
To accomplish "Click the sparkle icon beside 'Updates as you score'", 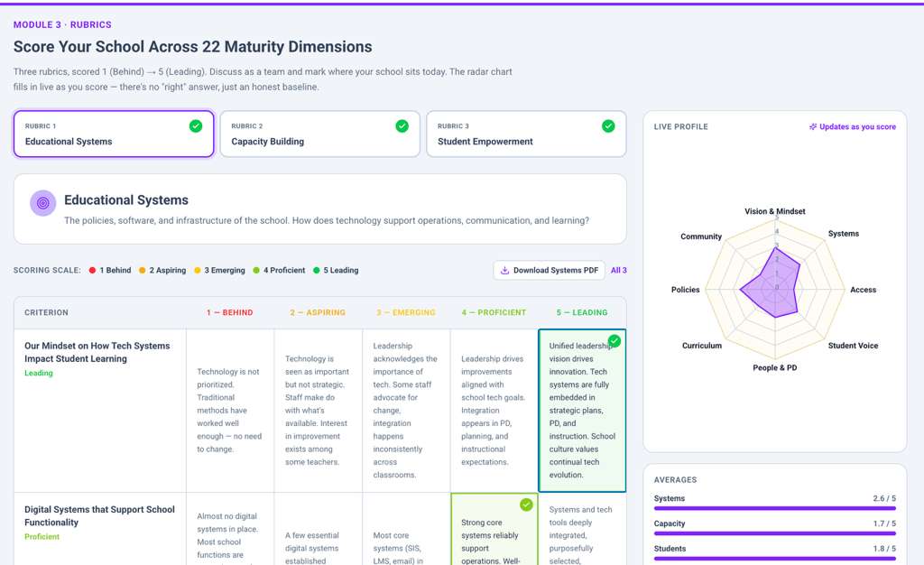I will 813,126.
